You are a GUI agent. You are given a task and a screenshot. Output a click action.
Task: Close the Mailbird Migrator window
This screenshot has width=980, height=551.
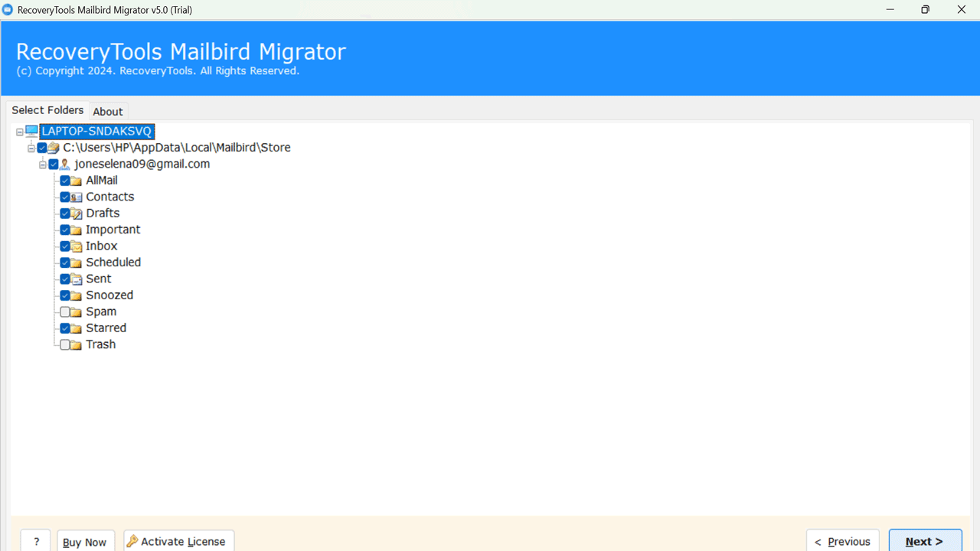tap(962, 10)
